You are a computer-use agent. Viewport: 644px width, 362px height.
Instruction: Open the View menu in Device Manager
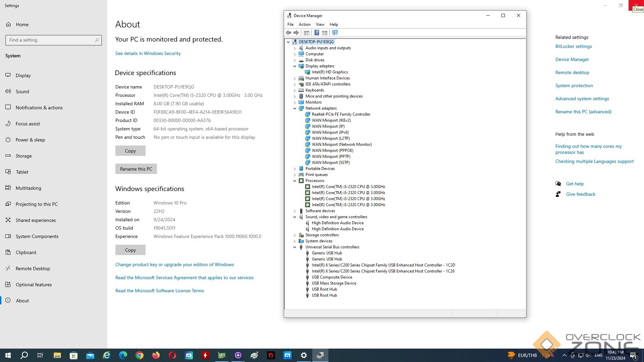click(320, 24)
